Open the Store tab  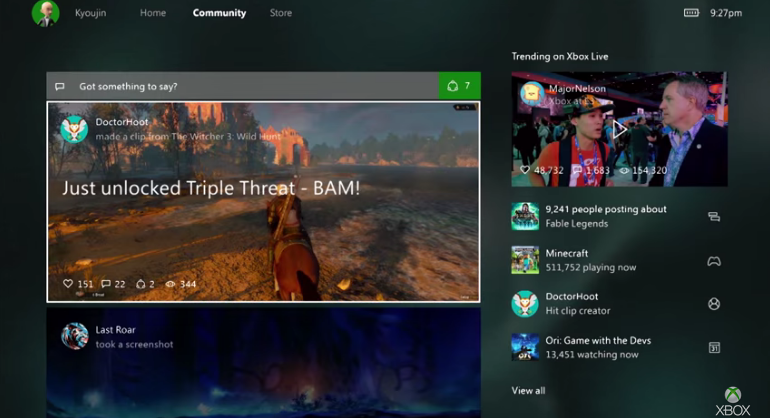[281, 13]
